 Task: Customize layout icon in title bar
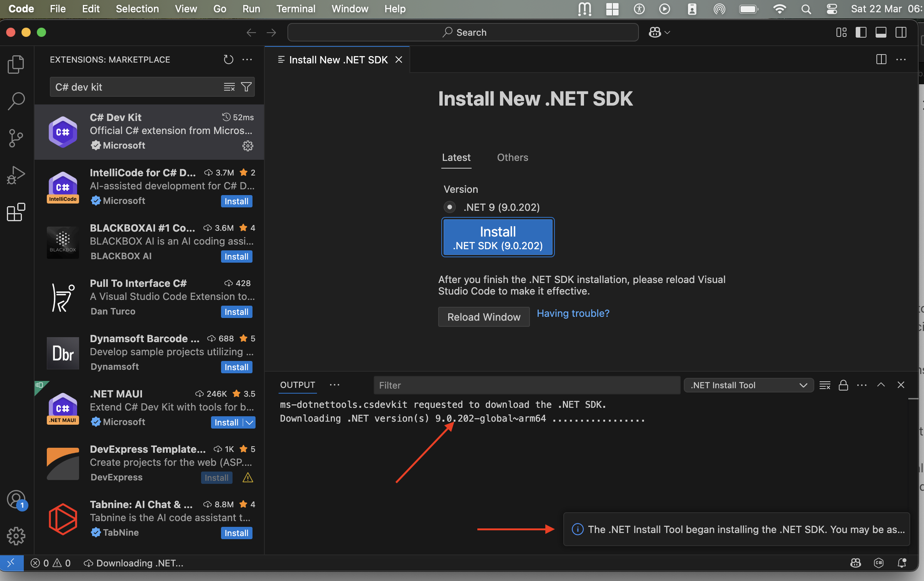click(x=841, y=33)
